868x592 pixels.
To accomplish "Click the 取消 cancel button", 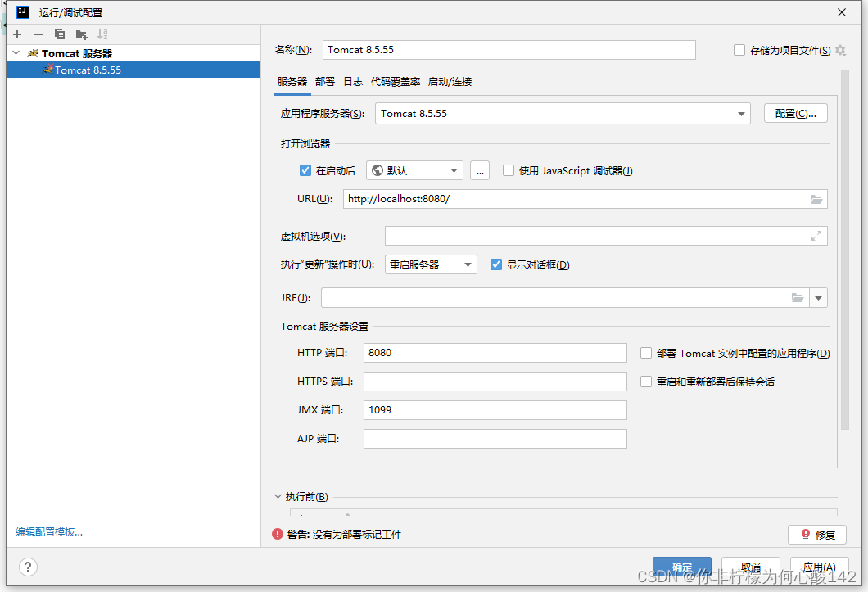I will (751, 567).
